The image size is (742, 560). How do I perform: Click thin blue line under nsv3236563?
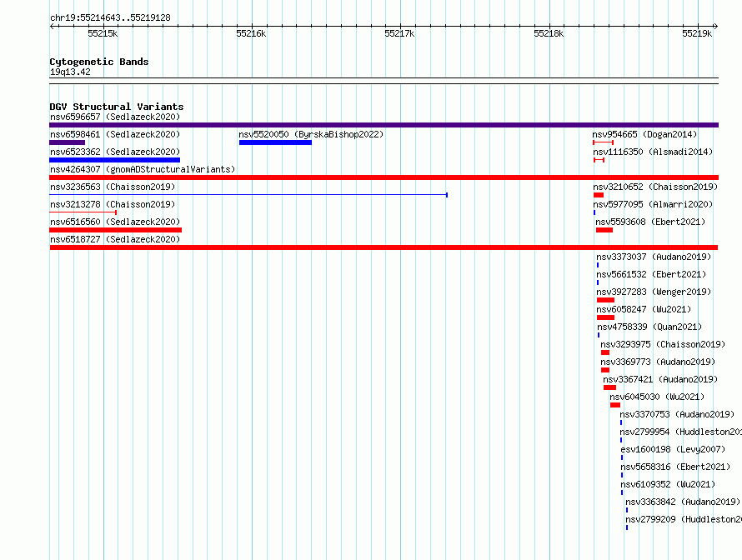click(248, 195)
